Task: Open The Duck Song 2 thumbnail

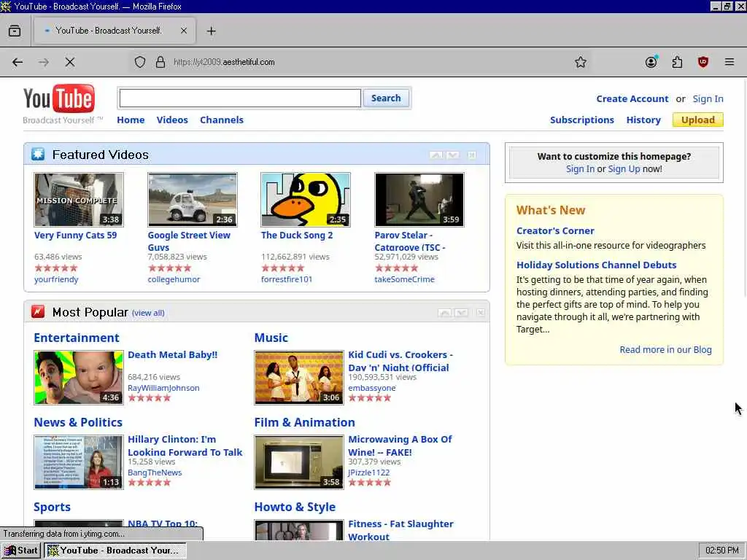Action: 306,200
